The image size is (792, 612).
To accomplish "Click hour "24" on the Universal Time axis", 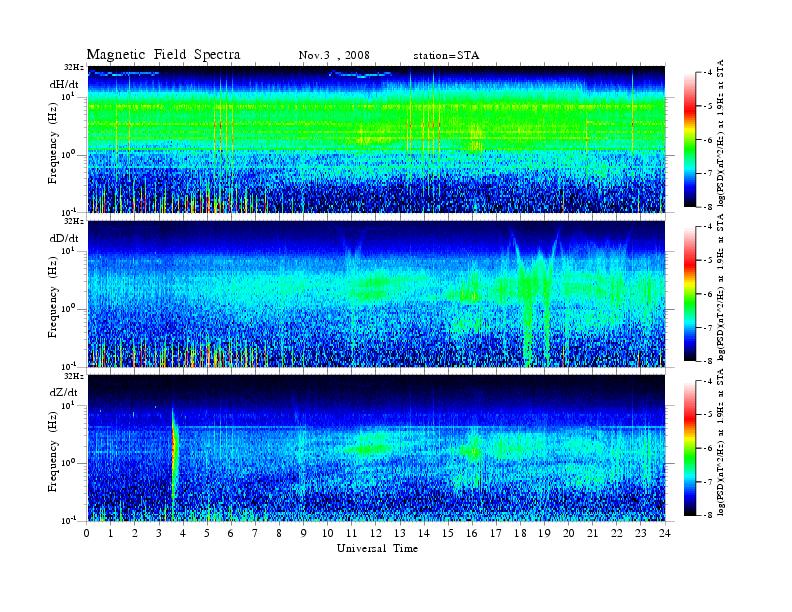I will [x=665, y=533].
